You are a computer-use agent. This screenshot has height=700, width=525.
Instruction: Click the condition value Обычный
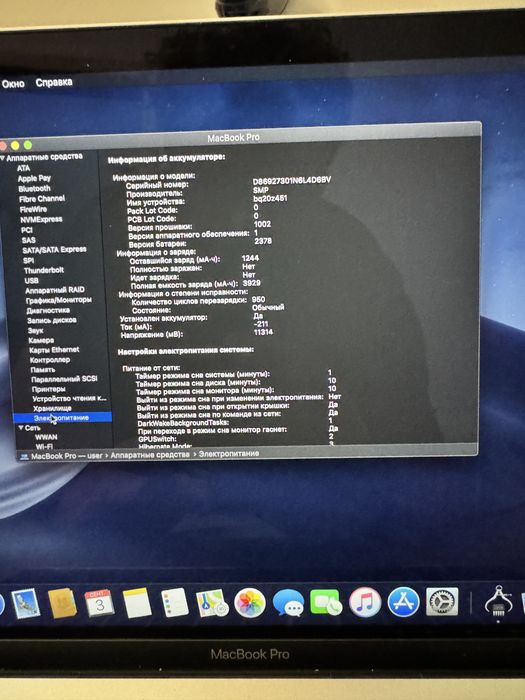pos(268,308)
